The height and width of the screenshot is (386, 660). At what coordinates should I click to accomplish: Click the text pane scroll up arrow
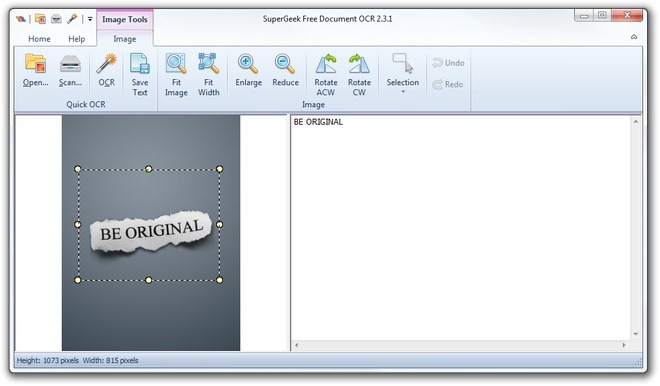click(636, 122)
